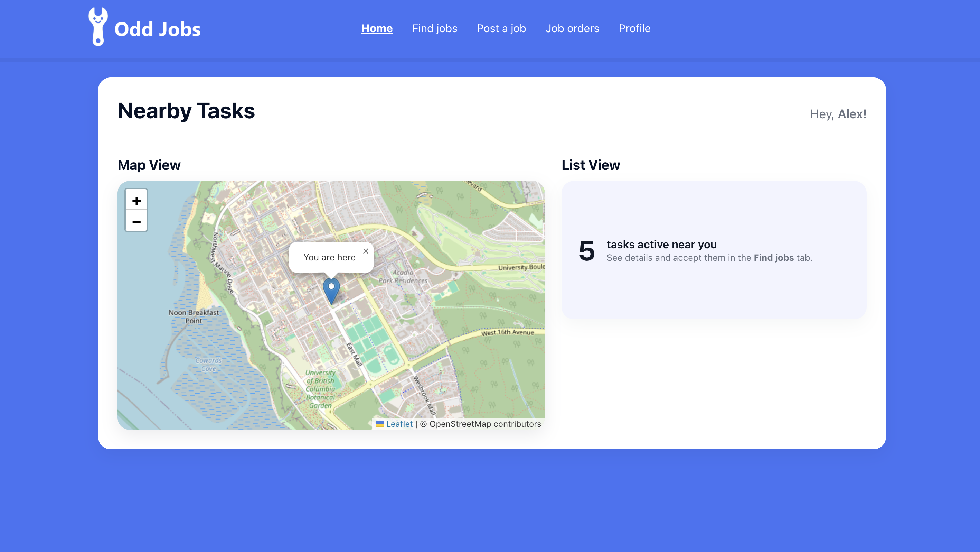
Task: Click the You are here popup text
Action: (x=329, y=257)
